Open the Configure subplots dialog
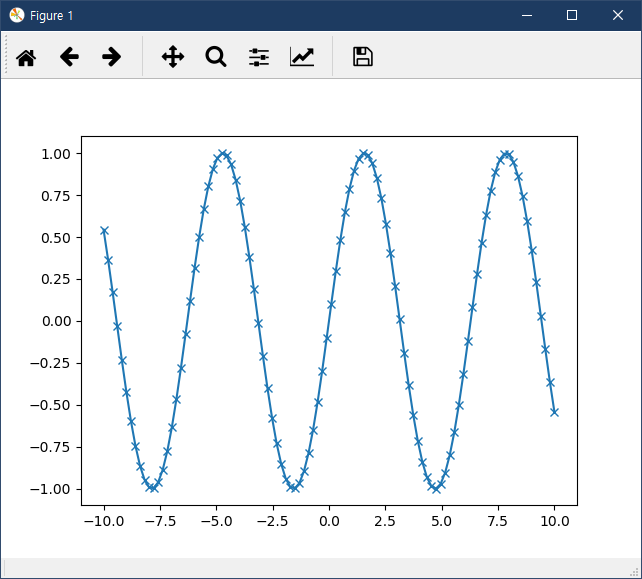The height and width of the screenshot is (579, 642). [x=259, y=57]
